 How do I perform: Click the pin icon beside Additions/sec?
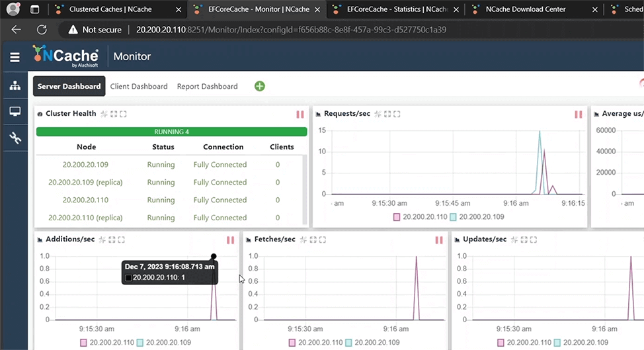tap(102, 240)
